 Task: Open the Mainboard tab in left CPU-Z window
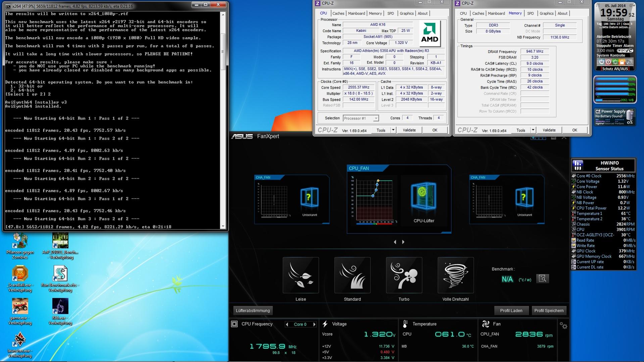[x=356, y=13]
